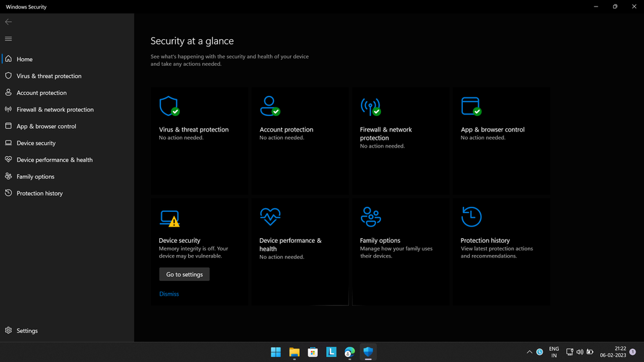The height and width of the screenshot is (362, 644).
Task: Click Protection history sidebar label
Action: pyautogui.click(x=40, y=193)
